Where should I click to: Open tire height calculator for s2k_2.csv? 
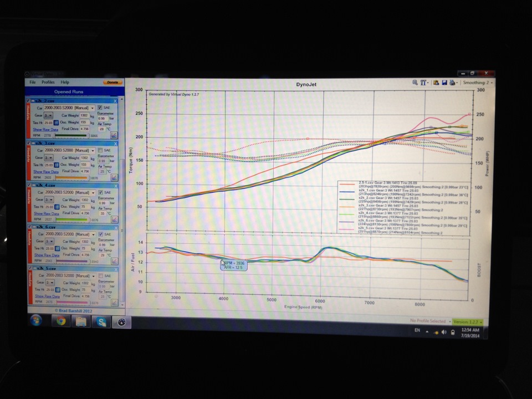click(x=57, y=122)
